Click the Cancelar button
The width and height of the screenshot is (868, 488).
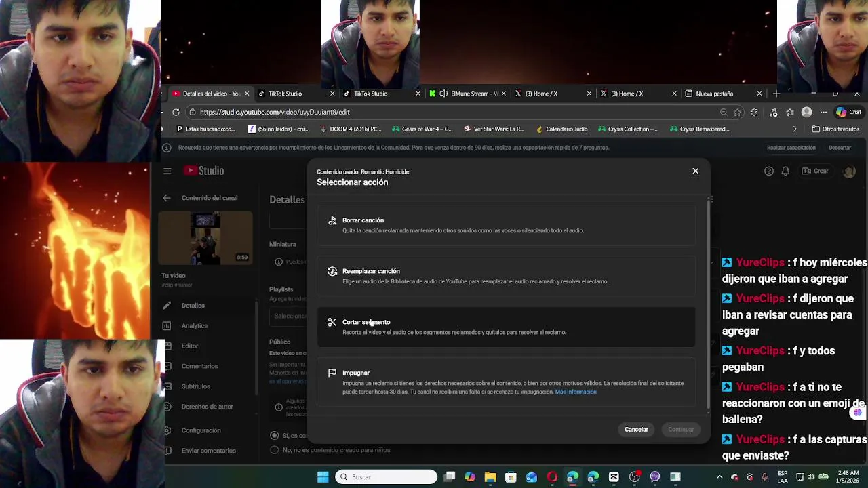point(636,429)
